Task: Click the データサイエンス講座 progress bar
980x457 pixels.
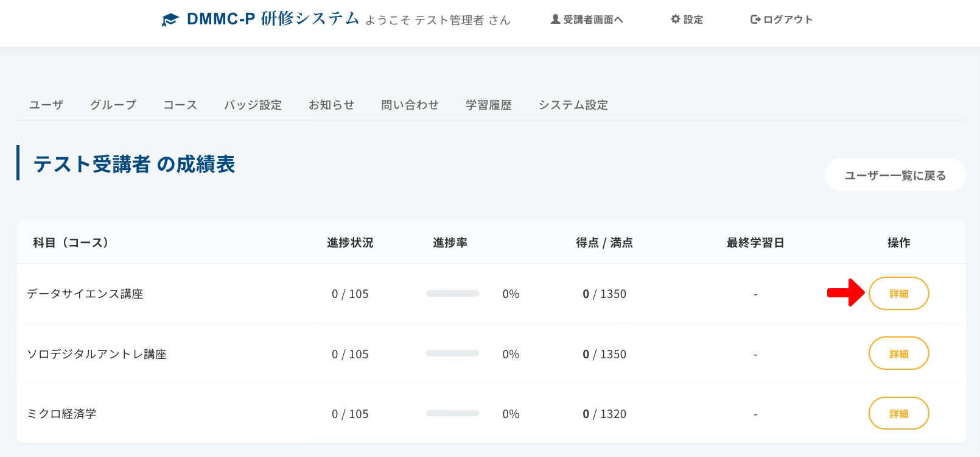Action: click(452, 294)
